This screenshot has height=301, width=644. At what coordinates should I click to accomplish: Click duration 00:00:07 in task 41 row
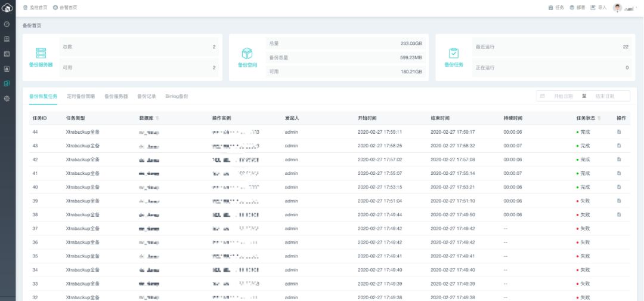coord(513,174)
